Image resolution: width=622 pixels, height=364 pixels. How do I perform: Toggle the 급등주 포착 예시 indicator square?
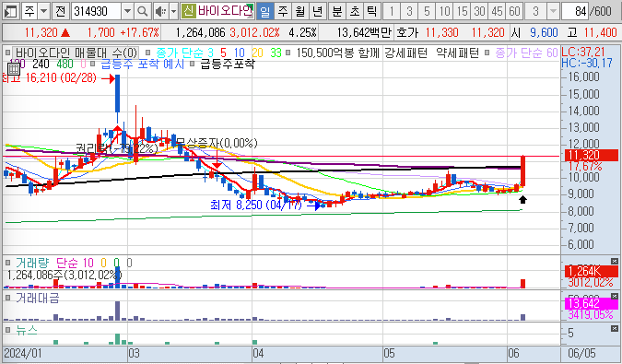click(x=93, y=64)
